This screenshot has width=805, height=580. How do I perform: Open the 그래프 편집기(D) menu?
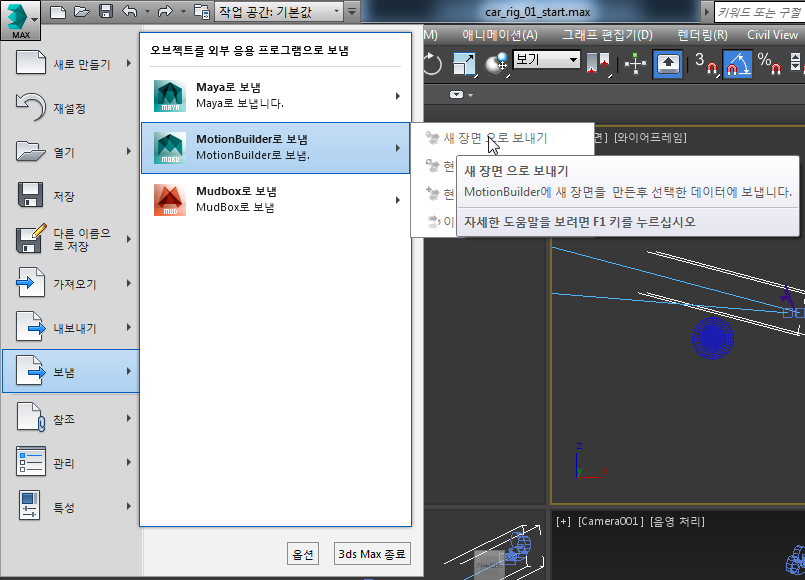pyautogui.click(x=607, y=35)
